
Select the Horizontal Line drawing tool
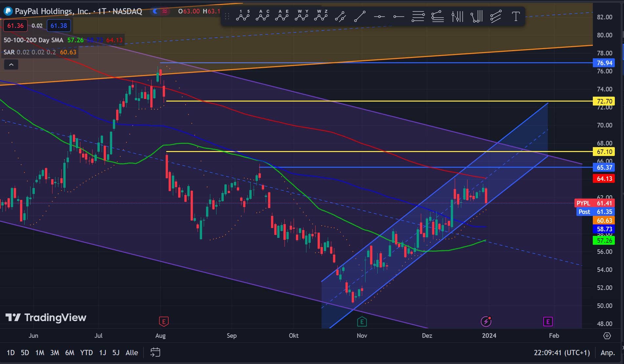pyautogui.click(x=379, y=16)
